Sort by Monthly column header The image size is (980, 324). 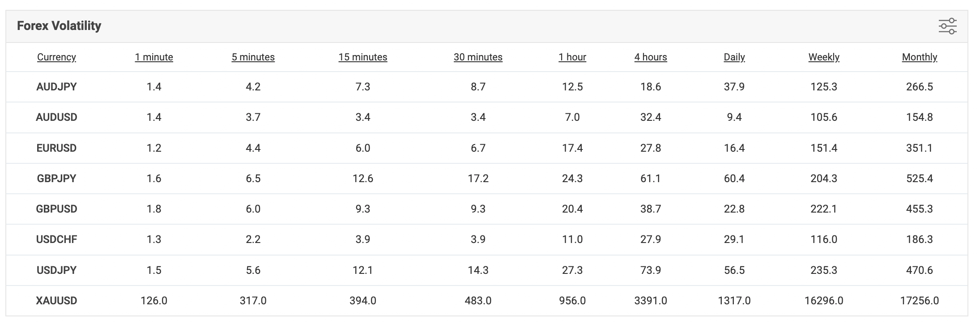[x=919, y=57]
